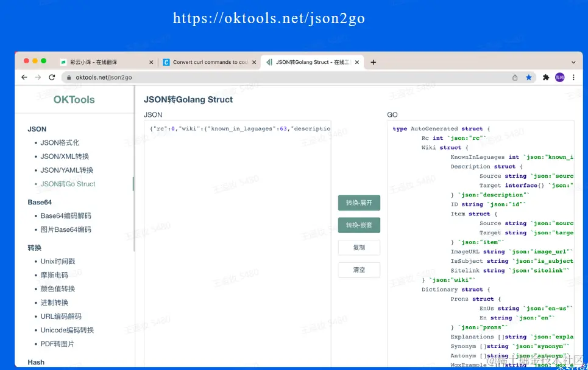Open Unicode编码转换 tool

coord(67,330)
